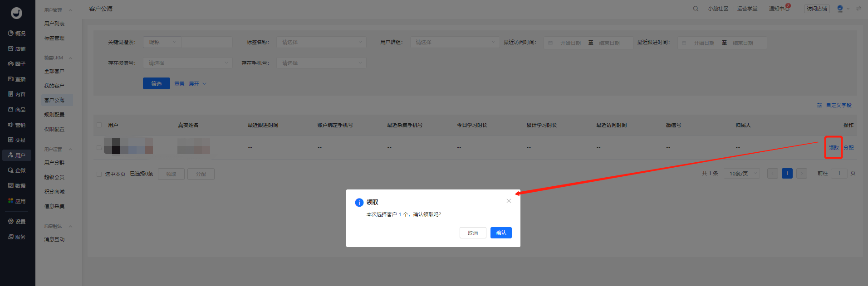Viewport: 868px width, 286px height.
Task: Open 积分商城 in the submenu
Action: [54, 192]
